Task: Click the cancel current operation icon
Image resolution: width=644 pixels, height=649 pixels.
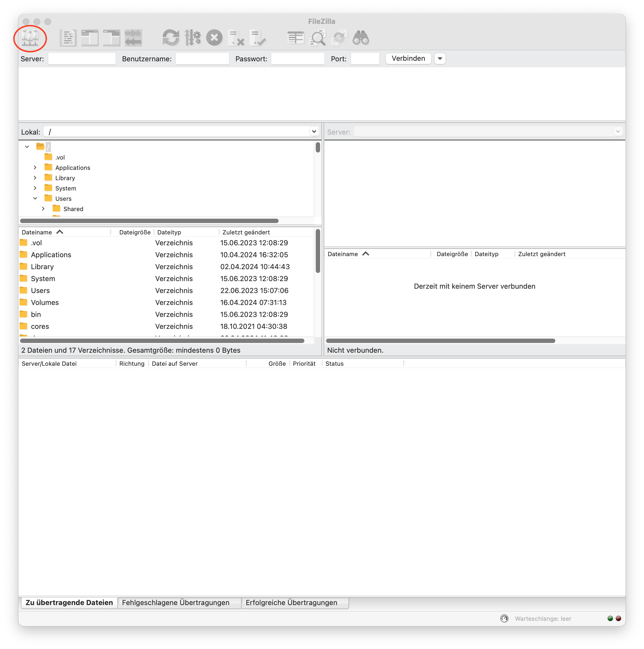Action: point(214,38)
